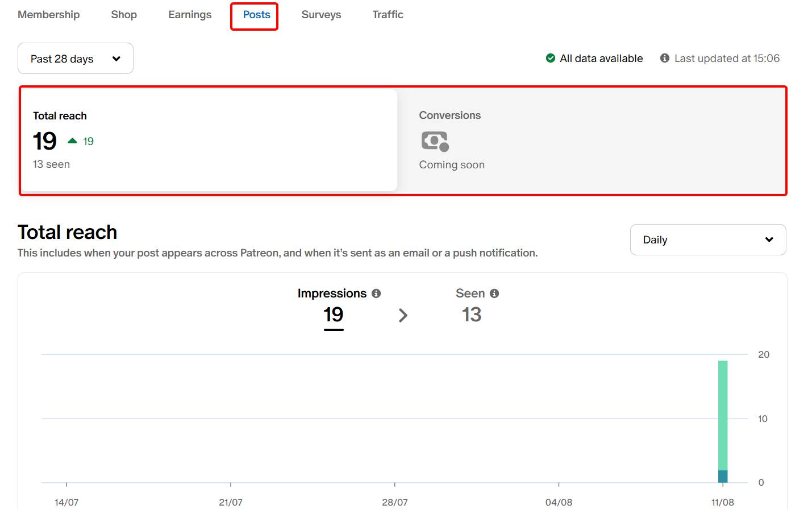Click the Impressions info icon

tap(376, 293)
